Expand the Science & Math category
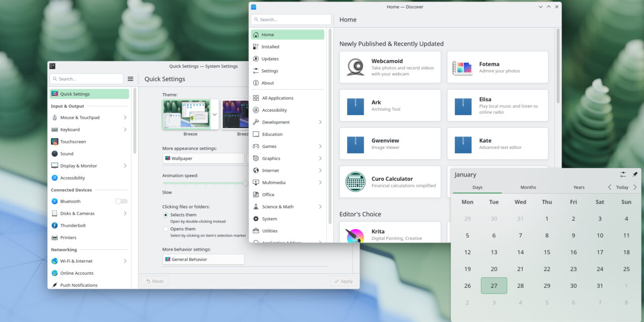 click(x=320, y=207)
